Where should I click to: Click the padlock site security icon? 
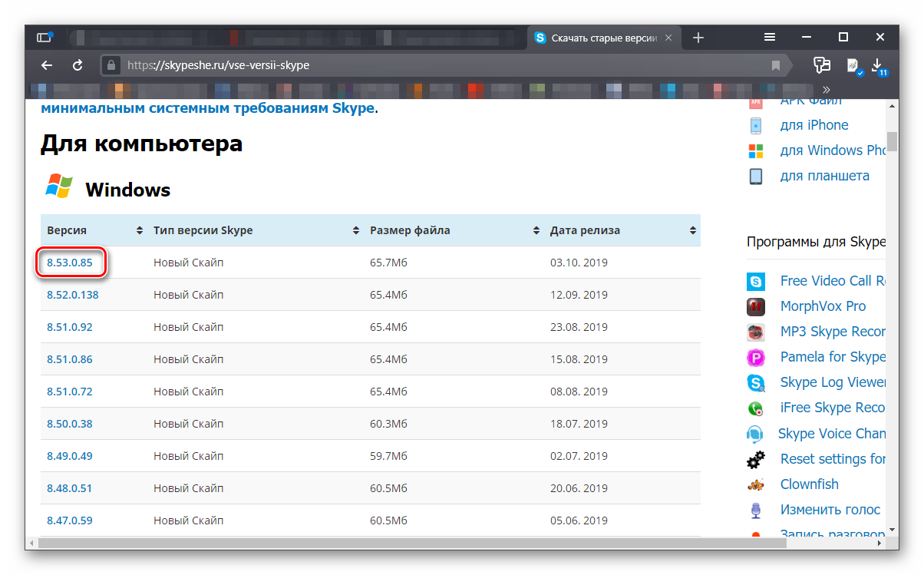click(112, 65)
